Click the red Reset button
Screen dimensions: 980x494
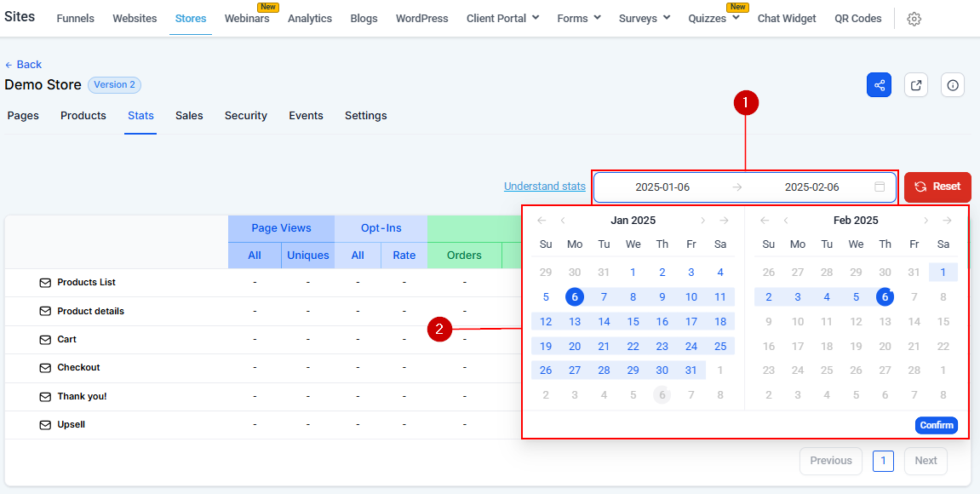(937, 187)
